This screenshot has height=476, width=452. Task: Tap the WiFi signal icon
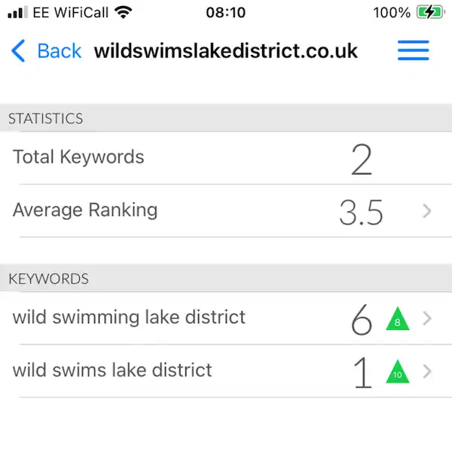click(123, 12)
